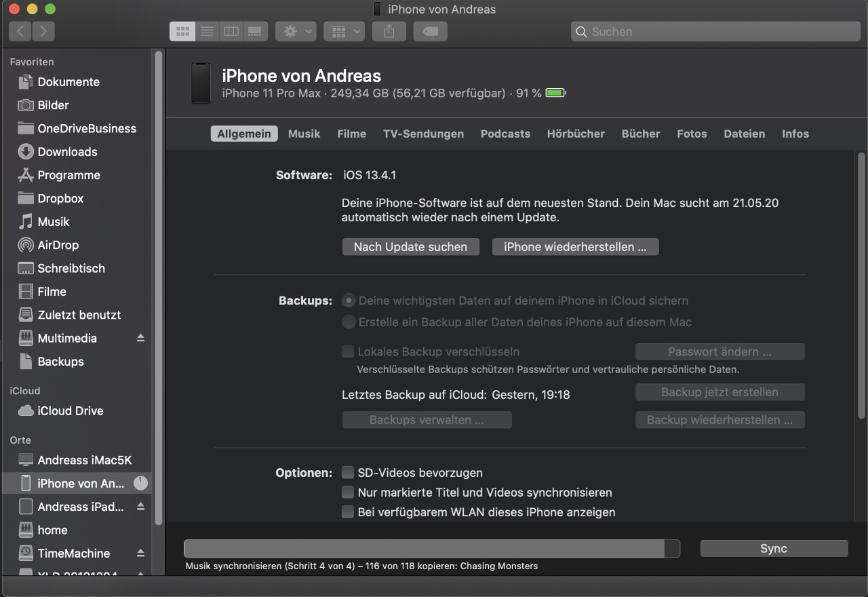Open iCloud Drive in sidebar
This screenshot has height=597, width=868.
click(77, 411)
